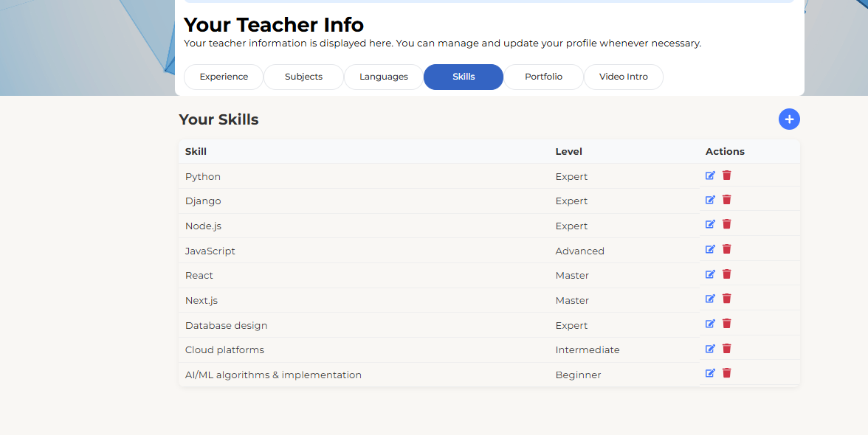The image size is (868, 435).
Task: Click the blue add skill plus button
Action: [x=789, y=119]
